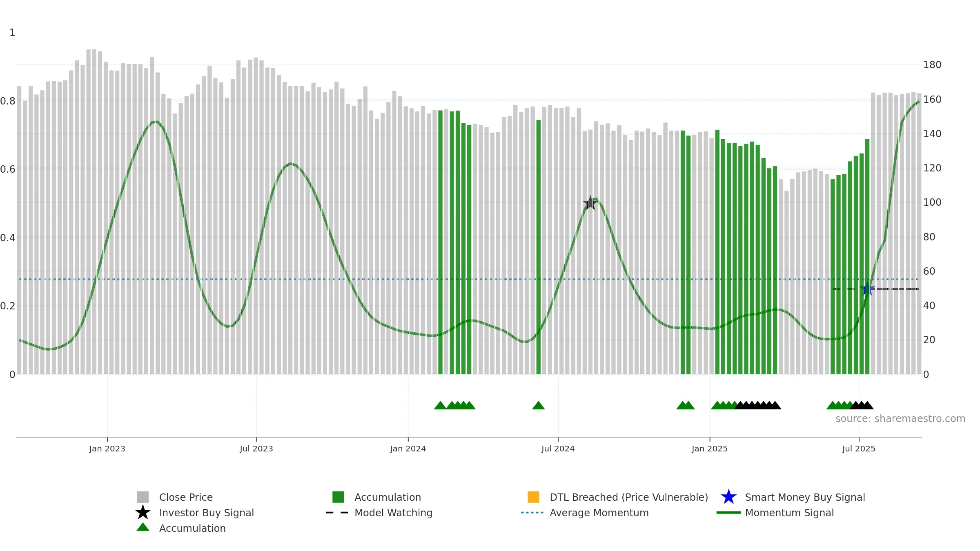Click the lone green triangle before Jul 2024

pyautogui.click(x=539, y=405)
